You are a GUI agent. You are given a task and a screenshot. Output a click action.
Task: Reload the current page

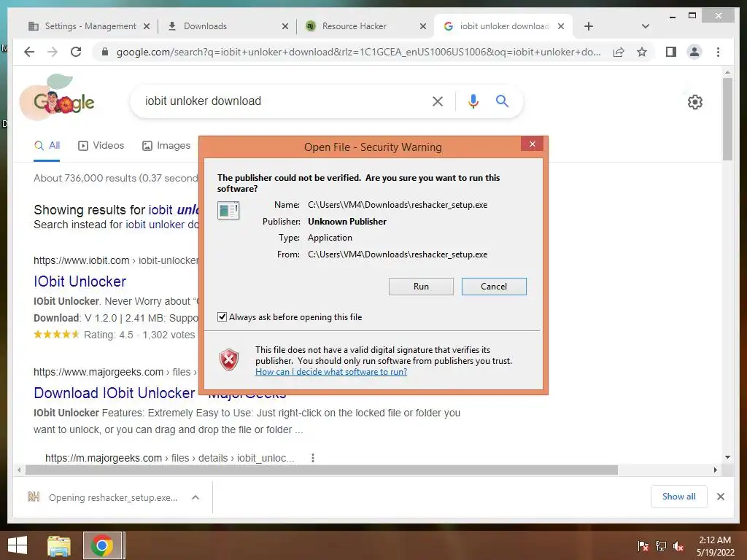tap(76, 52)
